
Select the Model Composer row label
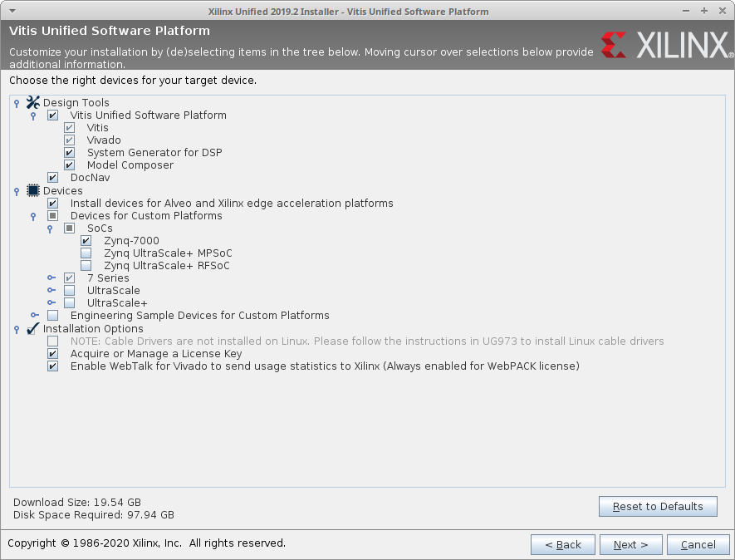coord(130,165)
